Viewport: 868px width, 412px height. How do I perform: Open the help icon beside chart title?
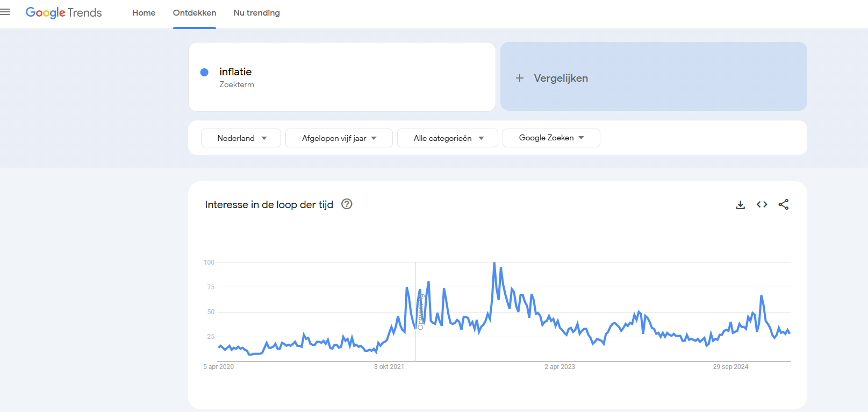click(347, 204)
